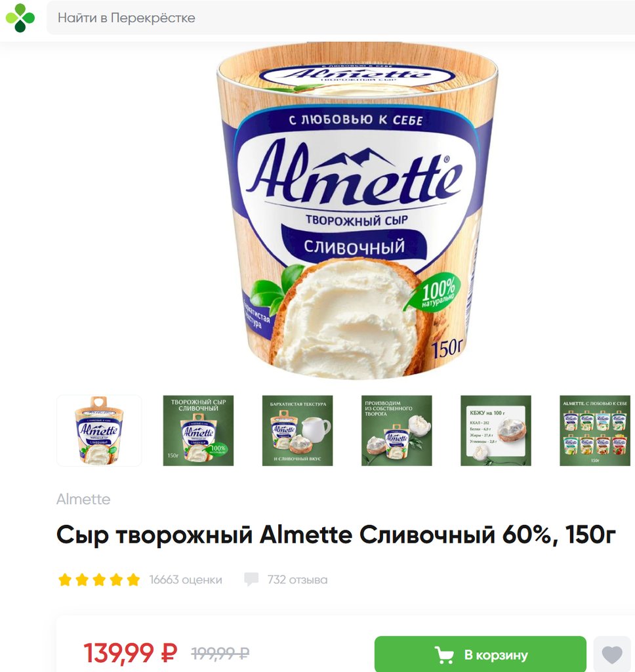Click the cart icon inside the green button
This screenshot has width=635, height=672.
click(x=444, y=655)
